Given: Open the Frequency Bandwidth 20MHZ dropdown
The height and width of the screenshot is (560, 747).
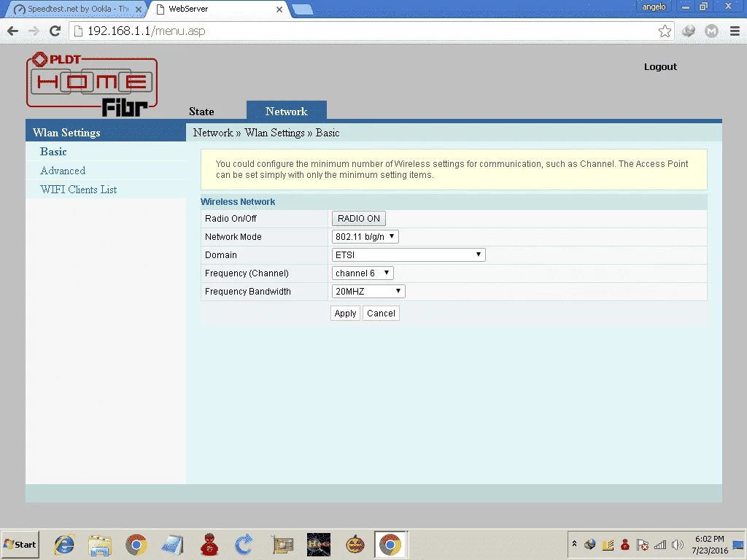Looking at the screenshot, I should [368, 292].
